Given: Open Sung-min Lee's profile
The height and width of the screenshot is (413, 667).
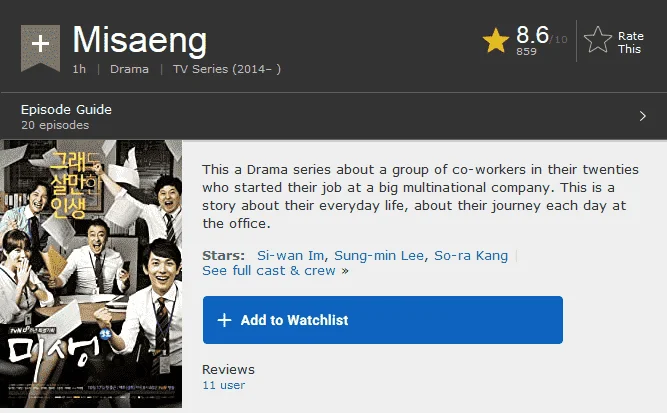Looking at the screenshot, I should (x=379, y=256).
